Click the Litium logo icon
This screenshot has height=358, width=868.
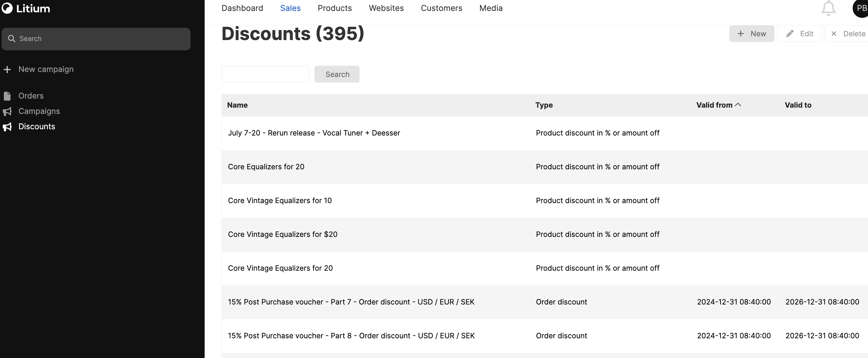tap(7, 8)
